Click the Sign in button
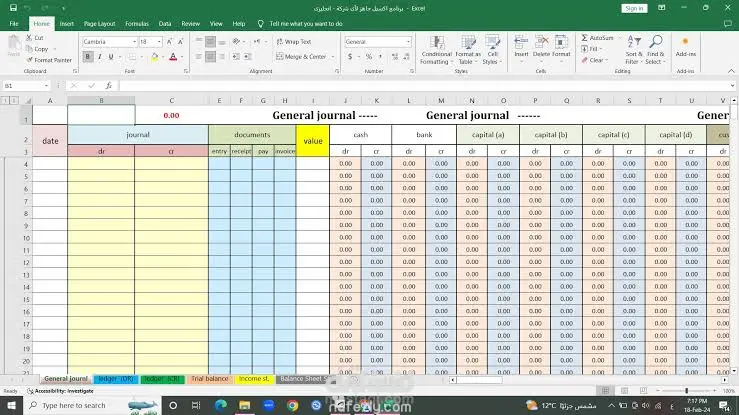 (x=634, y=8)
